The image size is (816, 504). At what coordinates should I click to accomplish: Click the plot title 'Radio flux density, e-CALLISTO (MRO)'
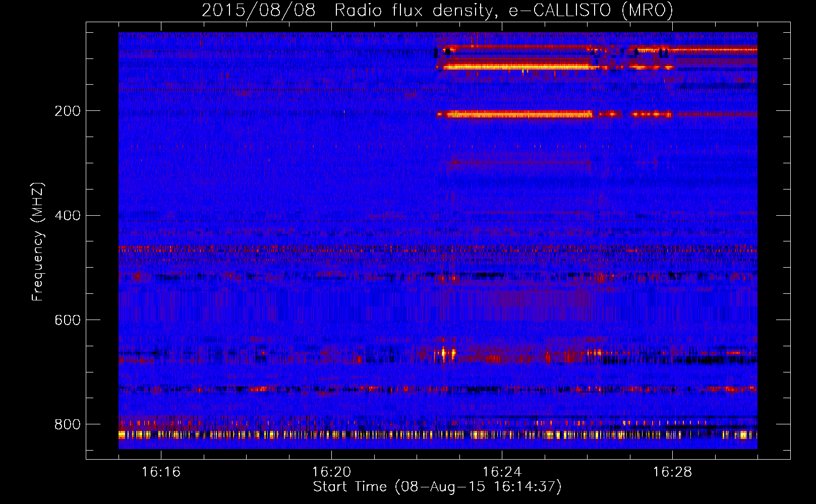(504, 10)
